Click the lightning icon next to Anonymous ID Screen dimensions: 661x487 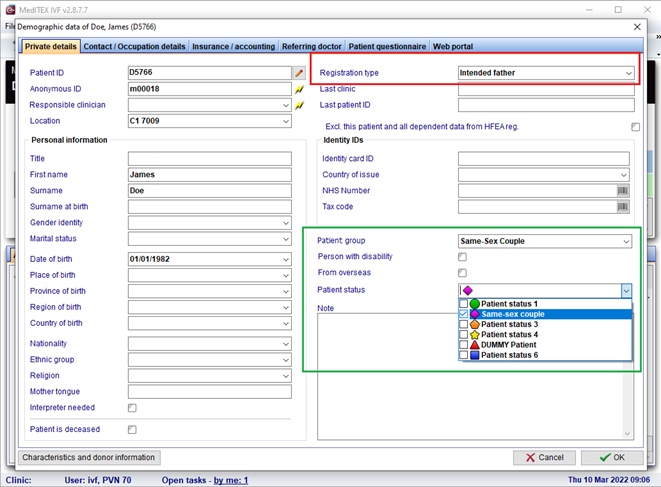point(299,89)
